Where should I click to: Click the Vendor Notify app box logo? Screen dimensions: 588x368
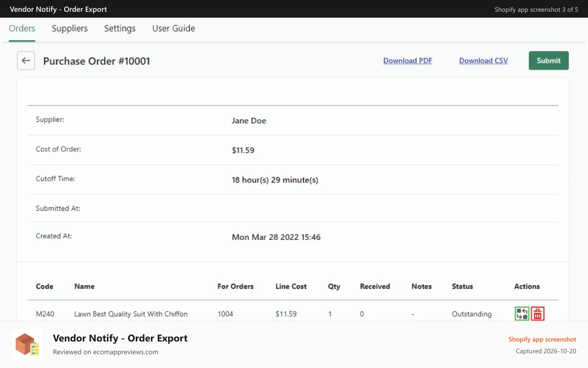point(27,344)
